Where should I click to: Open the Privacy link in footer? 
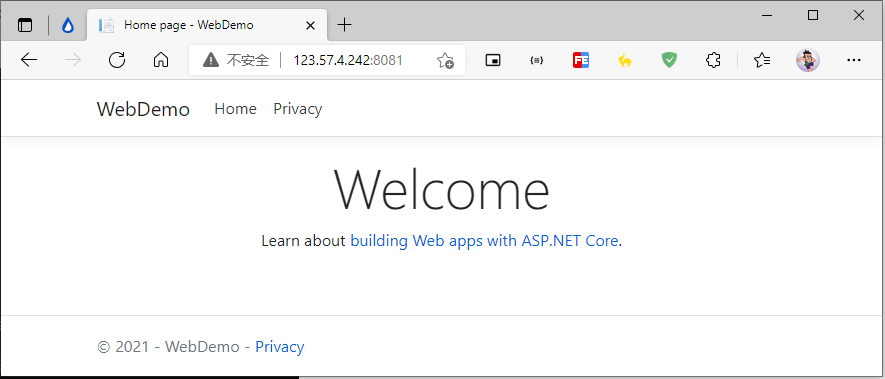tap(279, 346)
